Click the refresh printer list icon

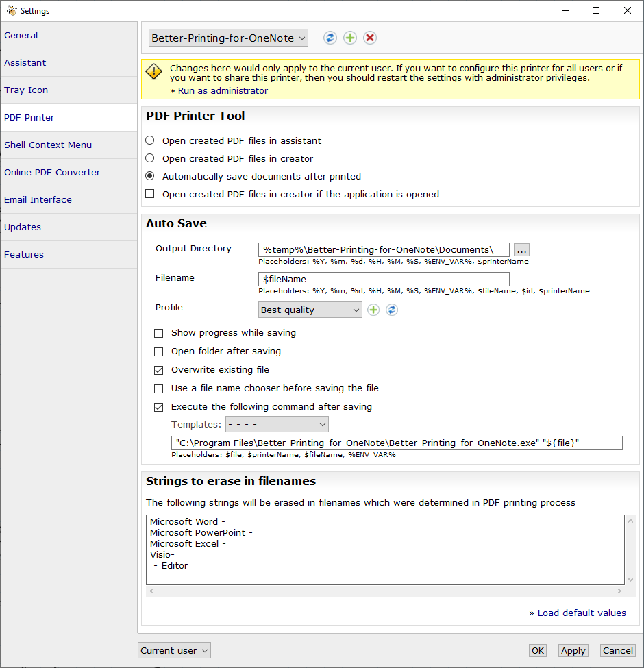[330, 38]
